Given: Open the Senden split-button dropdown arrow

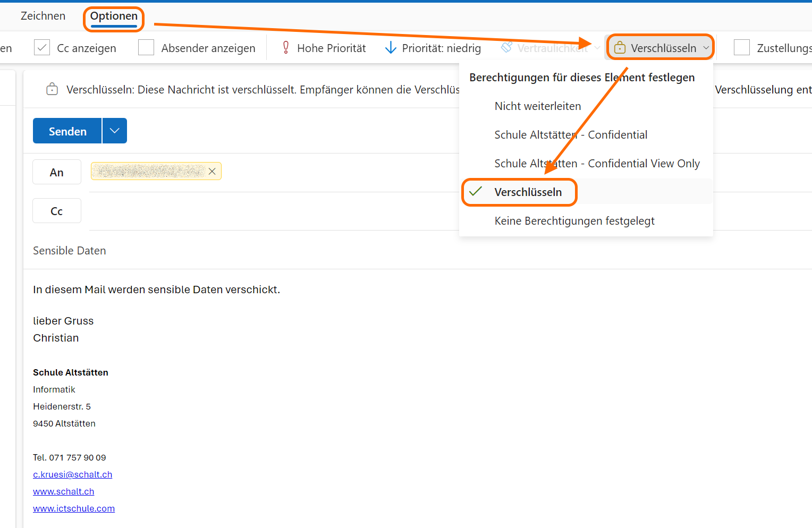Looking at the screenshot, I should pos(114,131).
